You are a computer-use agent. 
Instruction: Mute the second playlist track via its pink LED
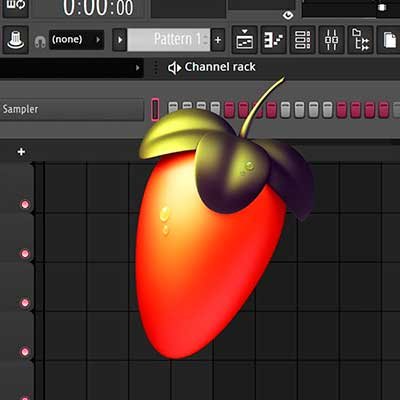pos(25,254)
